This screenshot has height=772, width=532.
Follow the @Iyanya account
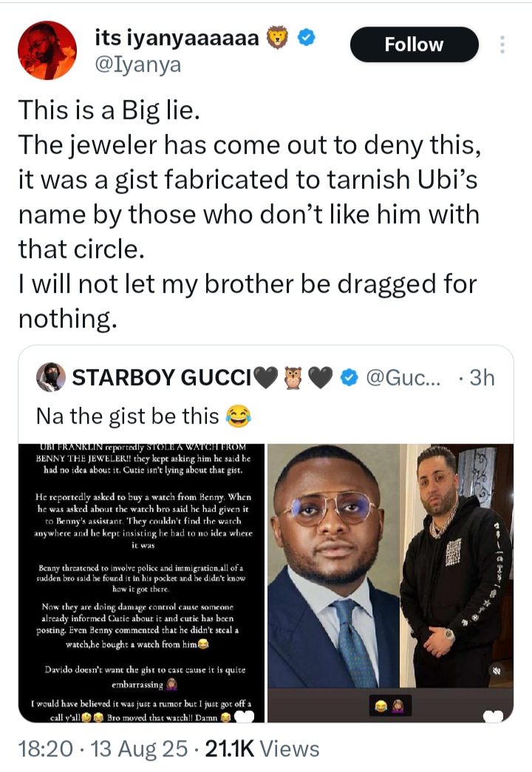[414, 45]
